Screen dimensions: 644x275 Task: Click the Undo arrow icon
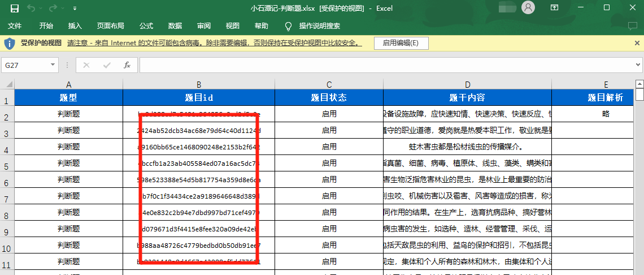[x=31, y=8]
